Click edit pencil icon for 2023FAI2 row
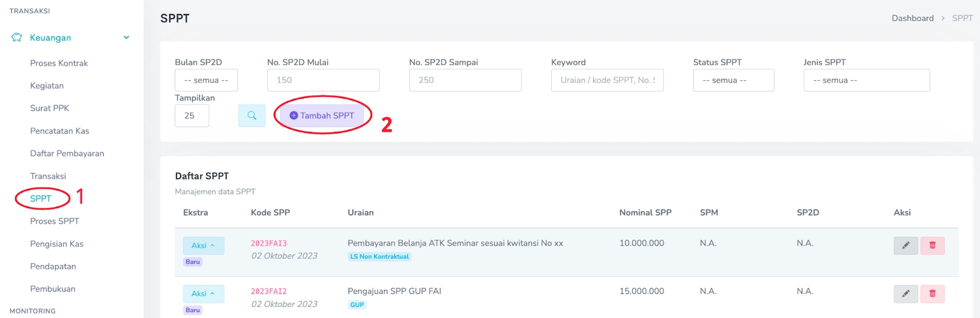Viewport: 980px width, 318px height. point(905,294)
